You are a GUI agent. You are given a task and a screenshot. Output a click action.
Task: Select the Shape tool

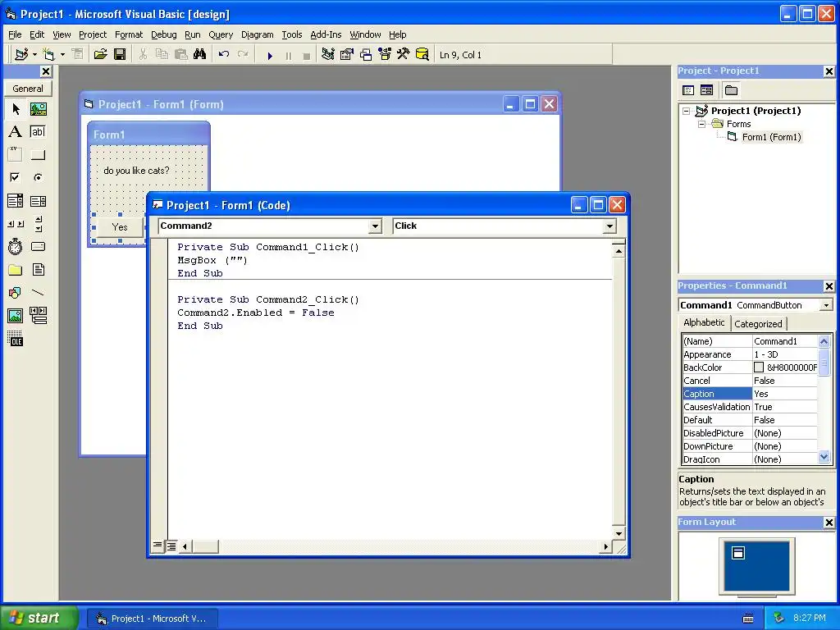(x=16, y=293)
